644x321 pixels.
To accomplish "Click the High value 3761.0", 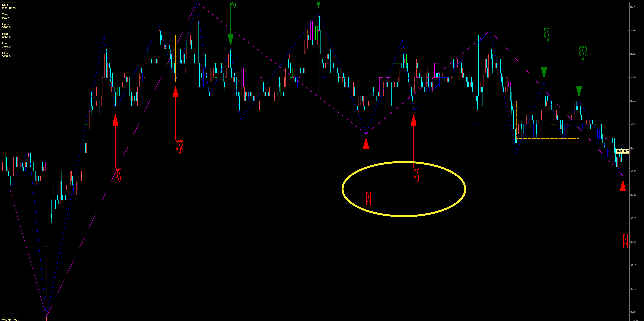I will [x=6, y=37].
